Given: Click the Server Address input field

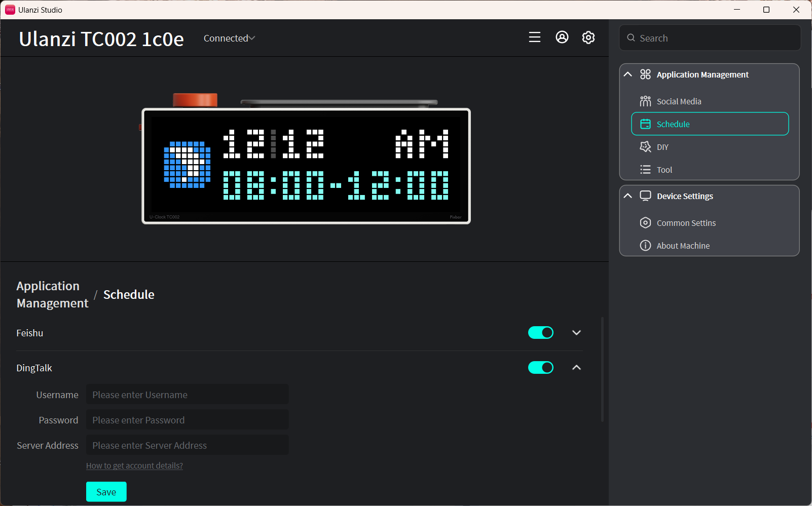Looking at the screenshot, I should point(188,445).
